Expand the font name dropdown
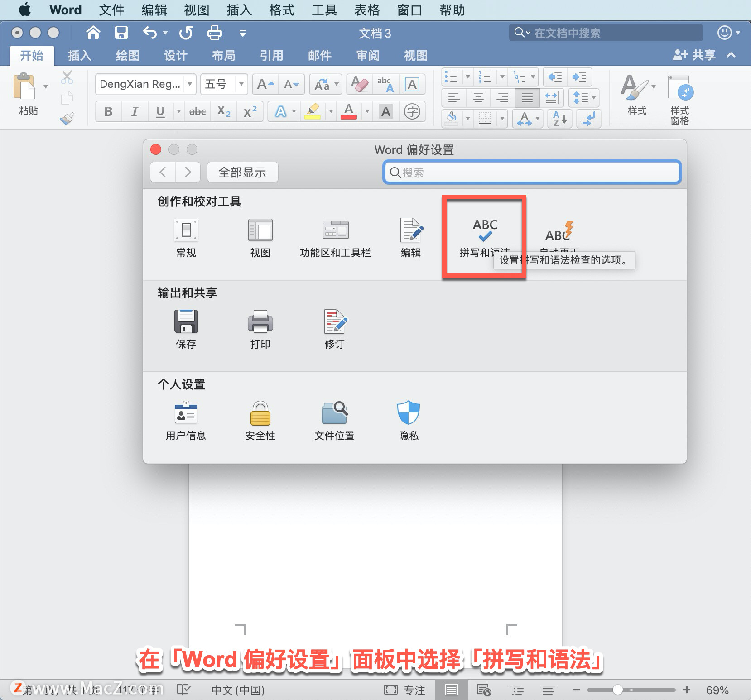The width and height of the screenshot is (751, 700). (190, 84)
